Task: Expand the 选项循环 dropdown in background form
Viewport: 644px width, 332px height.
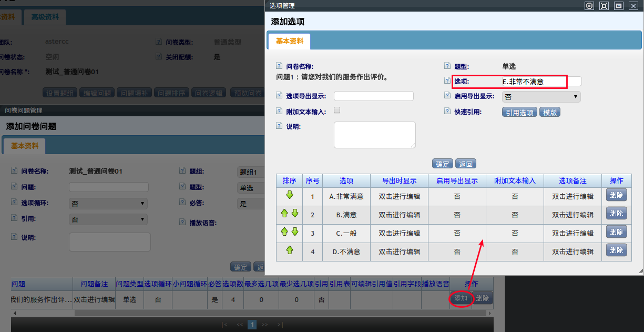Action: (x=108, y=203)
